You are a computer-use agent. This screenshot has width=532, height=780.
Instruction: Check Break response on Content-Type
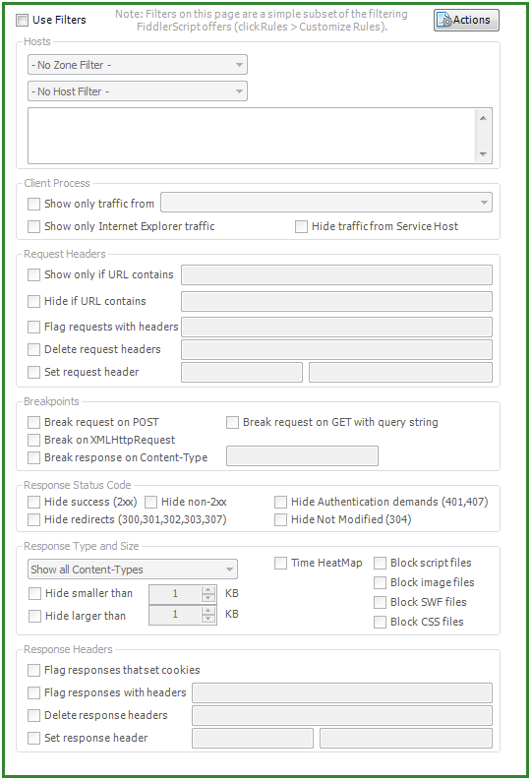pyautogui.click(x=33, y=457)
